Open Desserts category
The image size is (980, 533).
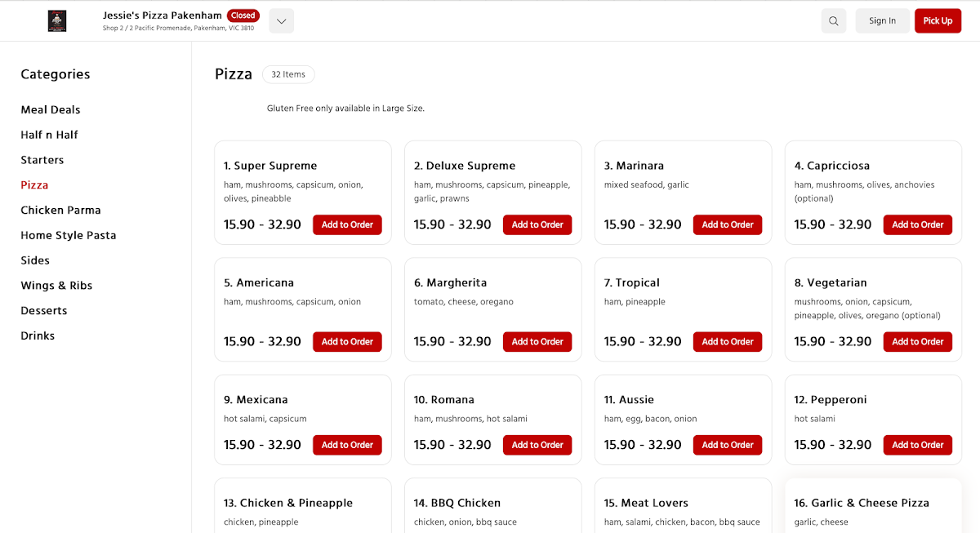click(x=44, y=311)
